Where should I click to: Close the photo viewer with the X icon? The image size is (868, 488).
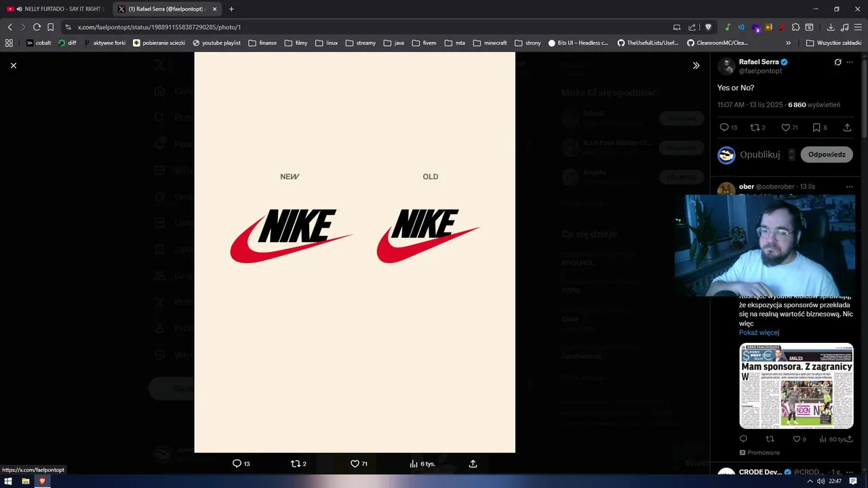tap(14, 65)
